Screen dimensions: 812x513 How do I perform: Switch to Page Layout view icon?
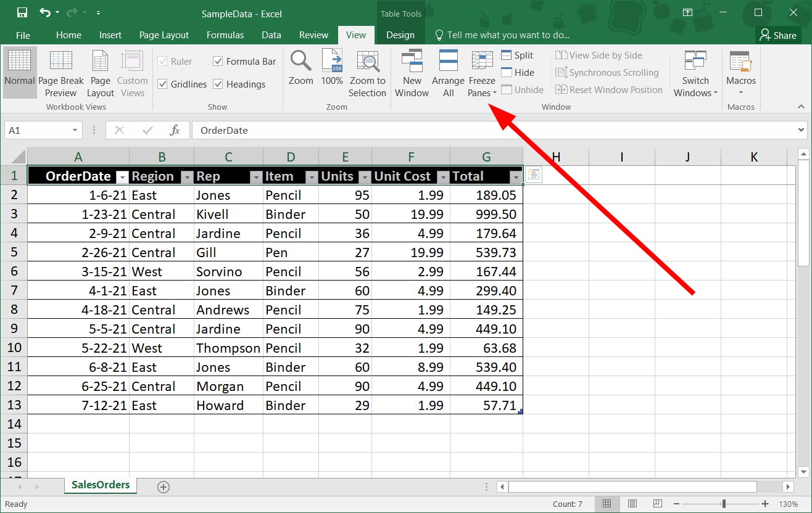pos(101,72)
